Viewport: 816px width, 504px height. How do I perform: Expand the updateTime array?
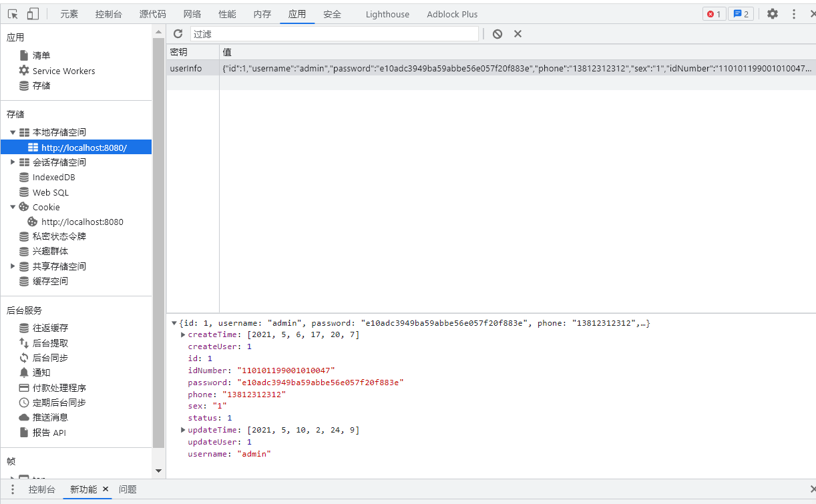click(x=184, y=430)
